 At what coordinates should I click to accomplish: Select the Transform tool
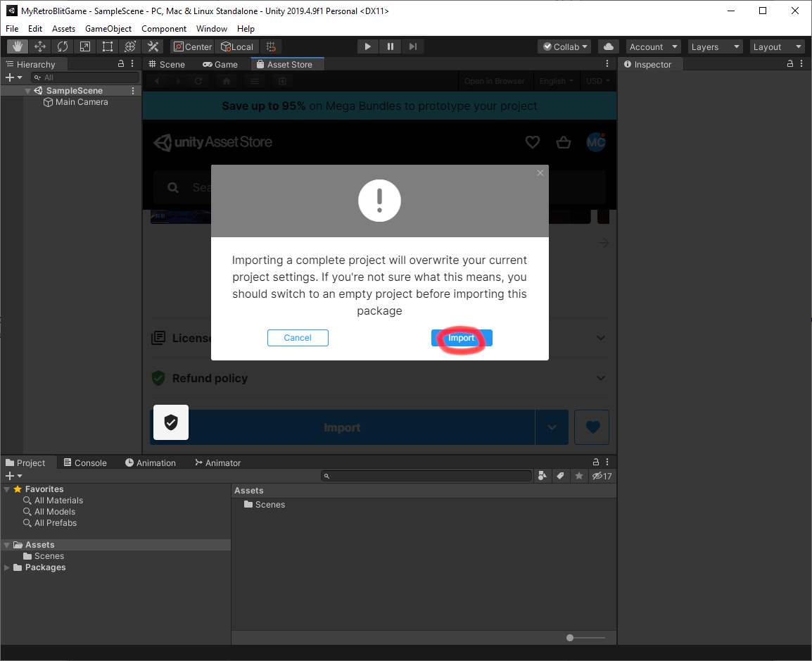point(130,46)
